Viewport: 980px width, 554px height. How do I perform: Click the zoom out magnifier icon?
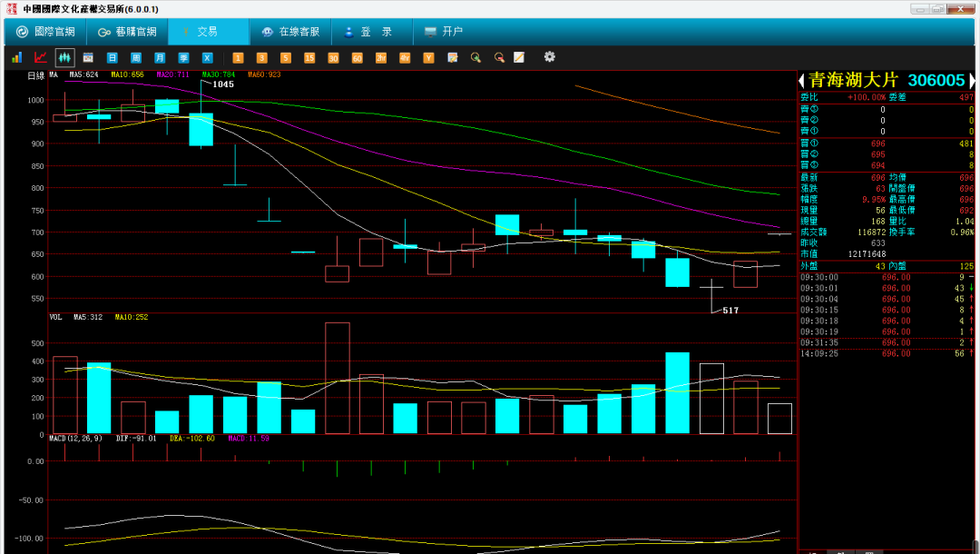coord(499,57)
